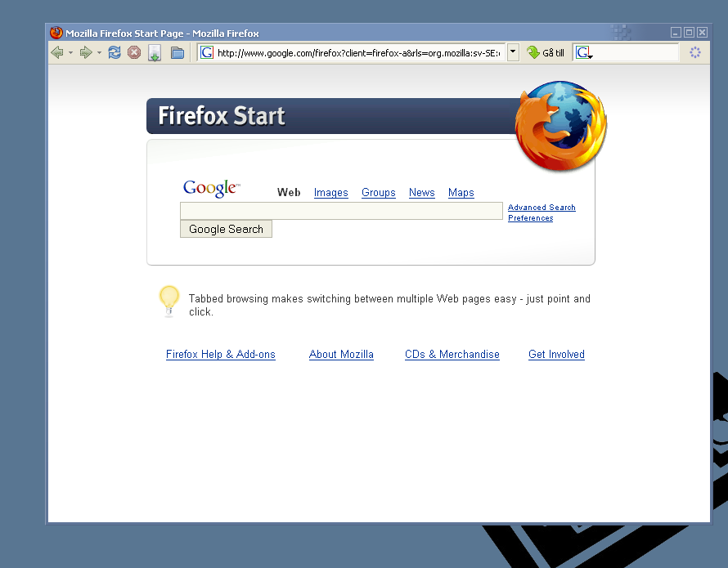This screenshot has width=728, height=568.
Task: Open the Back history dropdown arrow
Action: 70,53
